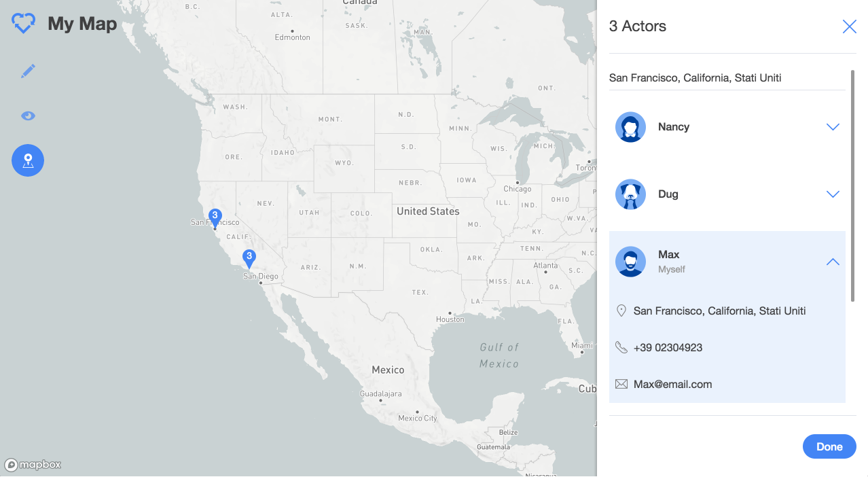Screen dimensions: 868x477
Task: Click the Max@email.com address
Action: [672, 385]
